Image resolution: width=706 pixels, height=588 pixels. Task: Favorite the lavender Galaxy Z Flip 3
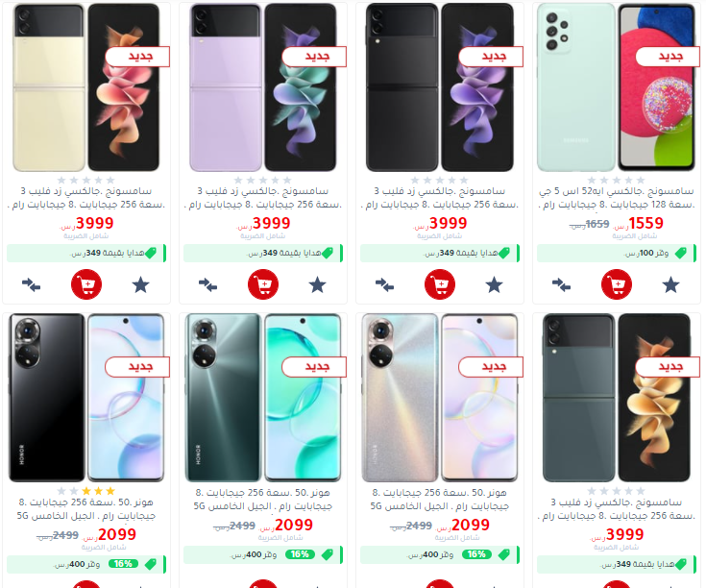click(317, 285)
